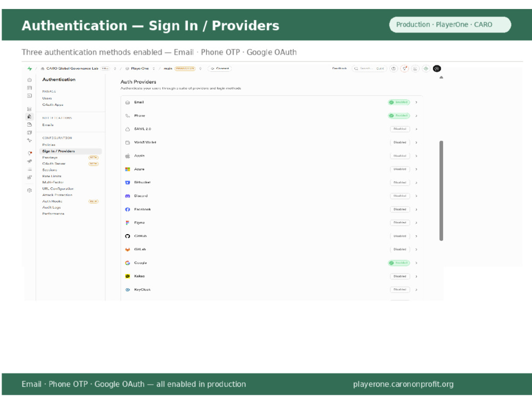Open URL Configuration in the sidebar
This screenshot has width=532, height=399.
(57, 189)
